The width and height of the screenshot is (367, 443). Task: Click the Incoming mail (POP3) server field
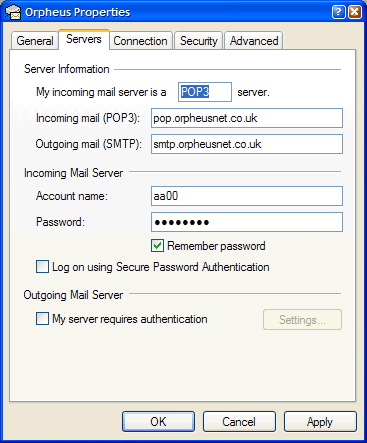pyautogui.click(x=247, y=118)
